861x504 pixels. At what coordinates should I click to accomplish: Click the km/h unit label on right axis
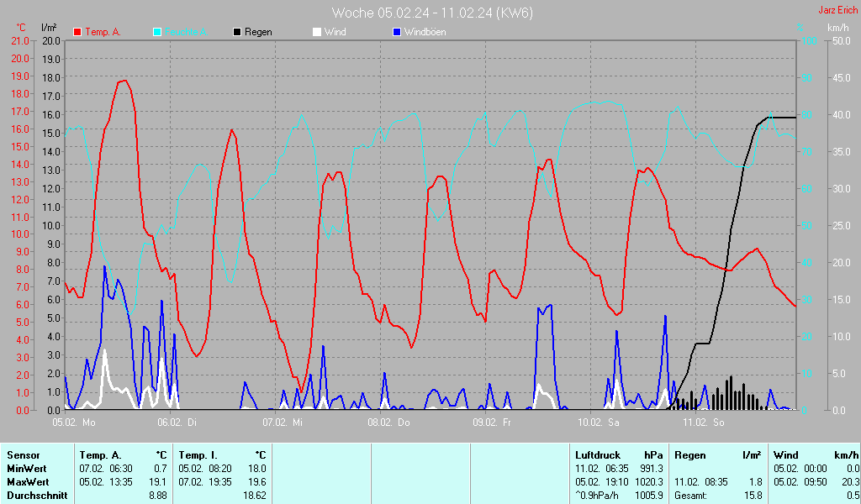837,28
